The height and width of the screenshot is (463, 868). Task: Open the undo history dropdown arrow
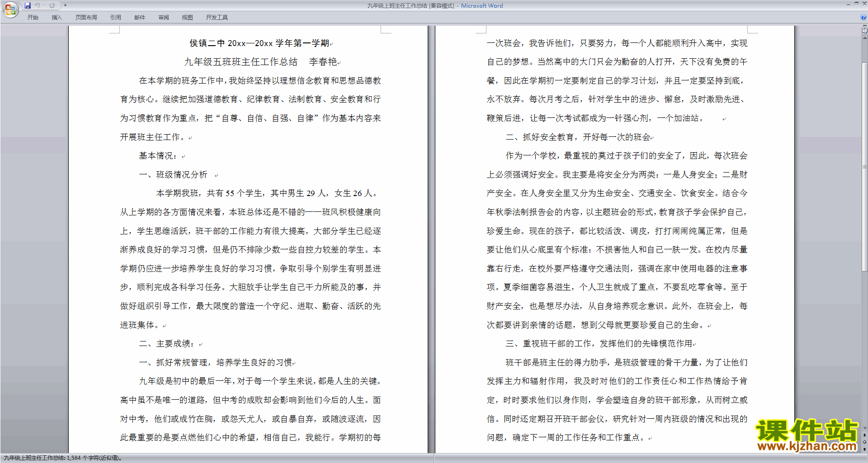(x=44, y=5)
